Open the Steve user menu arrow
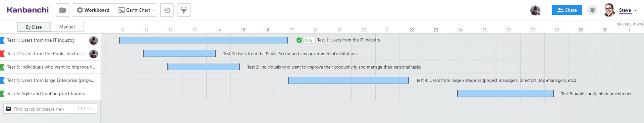The height and width of the screenshot is (123, 644). pos(635,10)
